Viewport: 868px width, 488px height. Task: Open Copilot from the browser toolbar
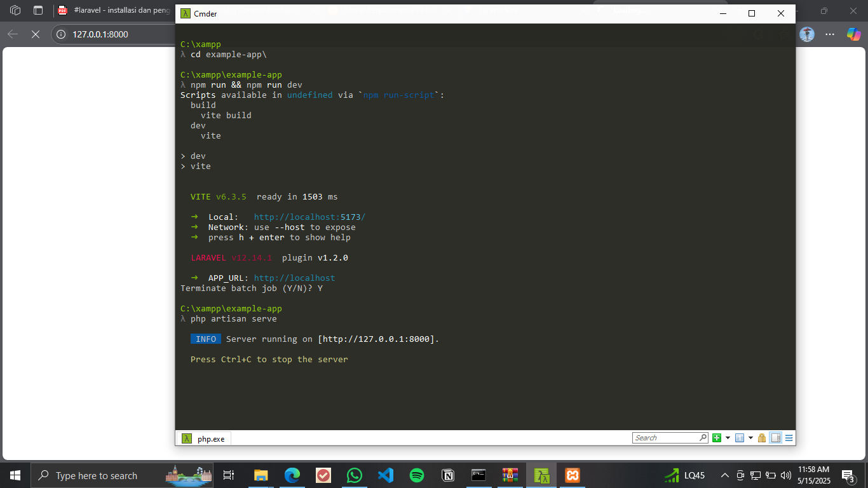click(853, 35)
